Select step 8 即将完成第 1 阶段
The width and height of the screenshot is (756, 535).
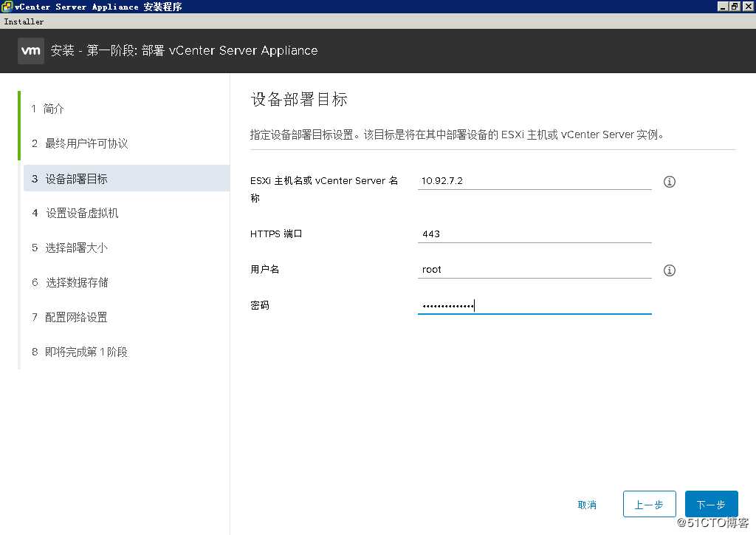(80, 352)
